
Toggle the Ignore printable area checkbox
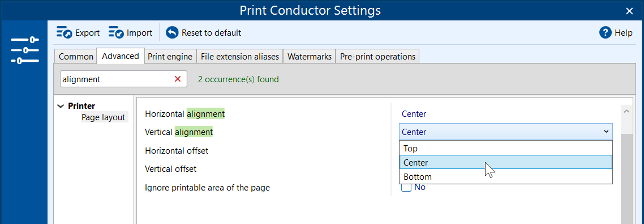(x=406, y=187)
